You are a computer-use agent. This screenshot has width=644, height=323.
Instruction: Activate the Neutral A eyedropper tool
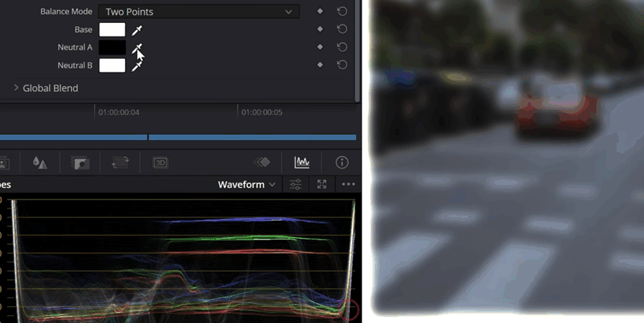[137, 48]
